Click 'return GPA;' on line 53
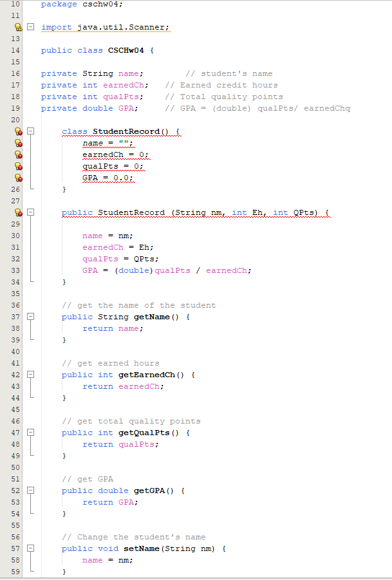This screenshot has width=392, height=580. (x=110, y=502)
